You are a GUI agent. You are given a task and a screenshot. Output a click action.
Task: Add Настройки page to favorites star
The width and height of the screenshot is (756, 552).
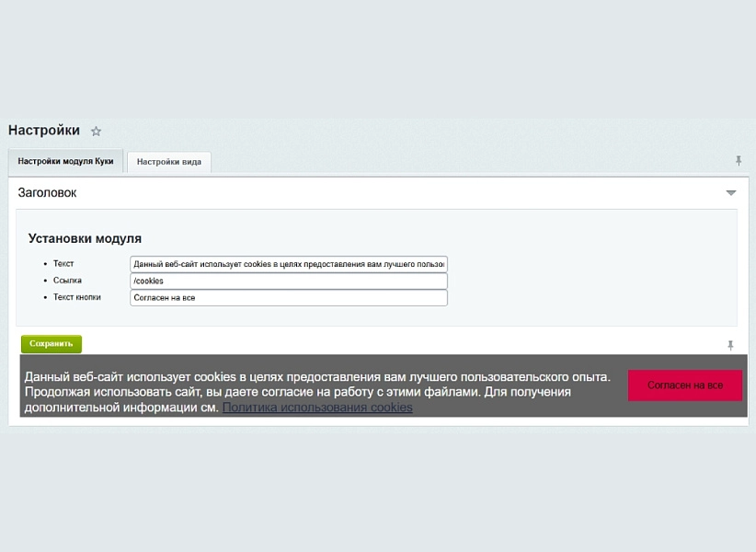point(96,132)
